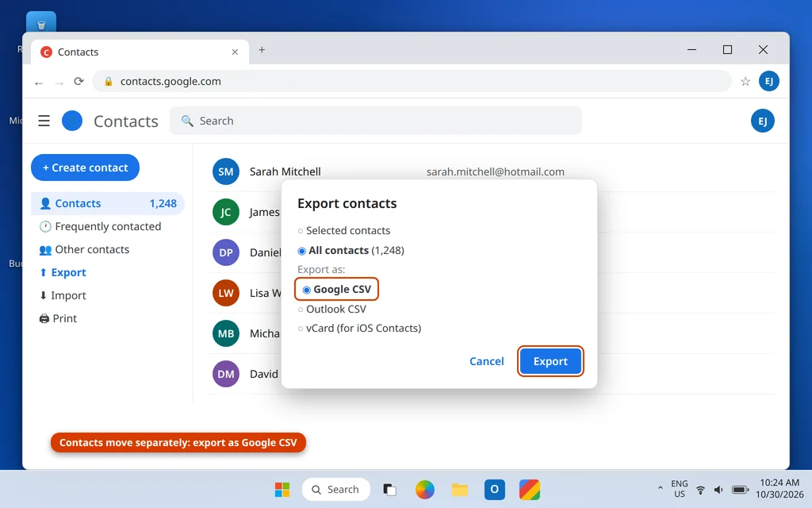Cancel the Export contacts dialog
Image resolution: width=812 pixels, height=508 pixels.
point(486,361)
